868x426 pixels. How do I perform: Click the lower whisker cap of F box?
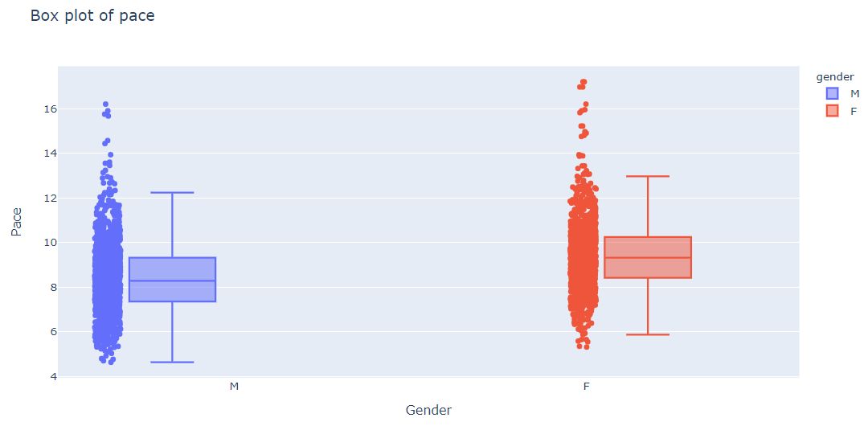(x=648, y=334)
